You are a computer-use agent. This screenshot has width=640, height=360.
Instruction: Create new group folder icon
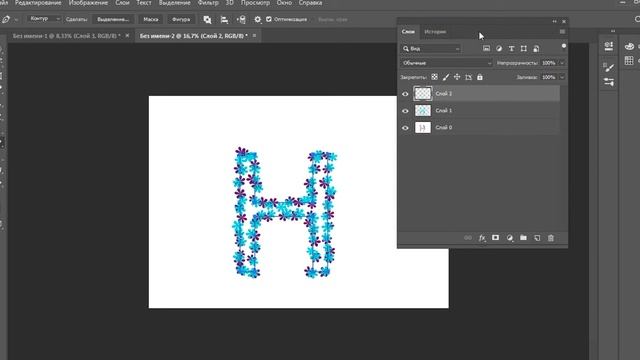tap(523, 238)
